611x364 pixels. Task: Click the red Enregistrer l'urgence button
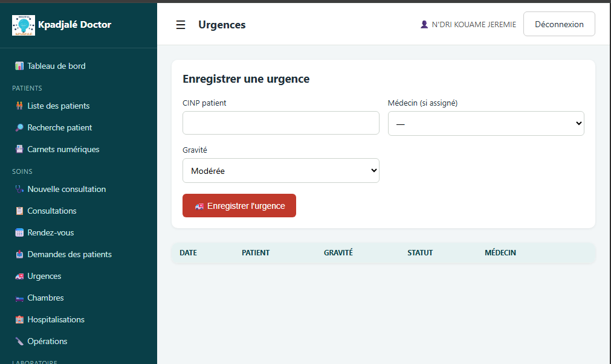pyautogui.click(x=239, y=206)
